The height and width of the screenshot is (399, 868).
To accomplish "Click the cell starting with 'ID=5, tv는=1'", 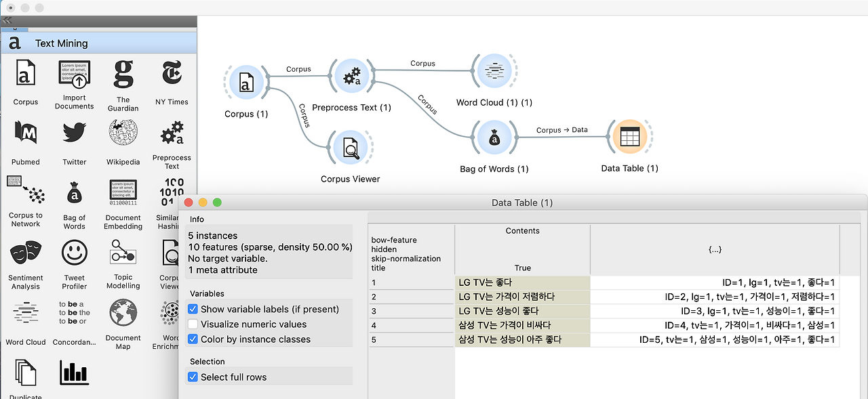I will [715, 339].
